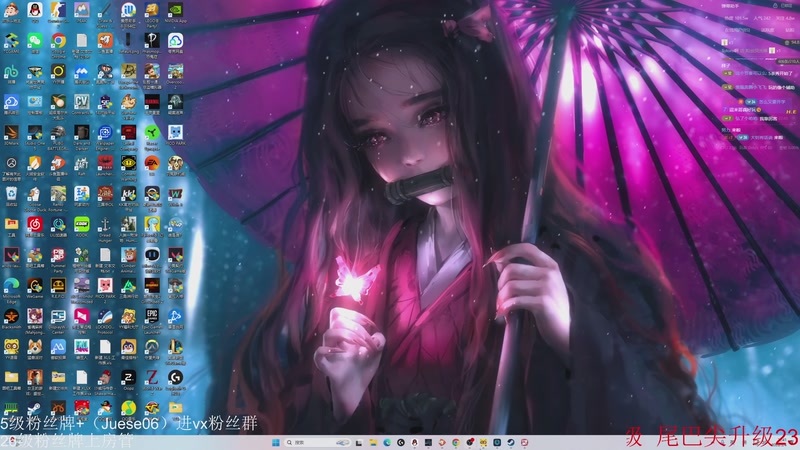Image resolution: width=800 pixels, height=450 pixels.
Task: Open the Mahjong Soul anime icon
Action: (35, 316)
